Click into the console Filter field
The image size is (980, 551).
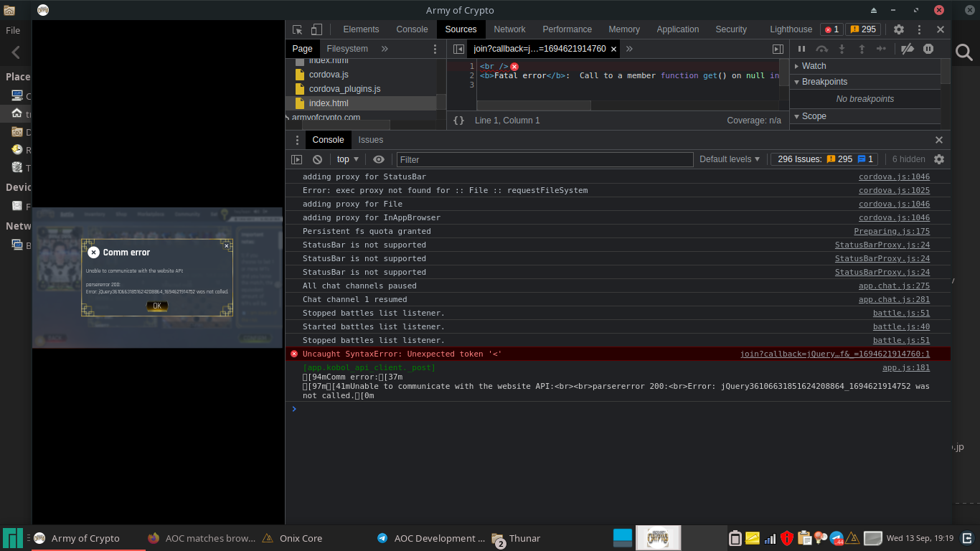click(x=545, y=159)
